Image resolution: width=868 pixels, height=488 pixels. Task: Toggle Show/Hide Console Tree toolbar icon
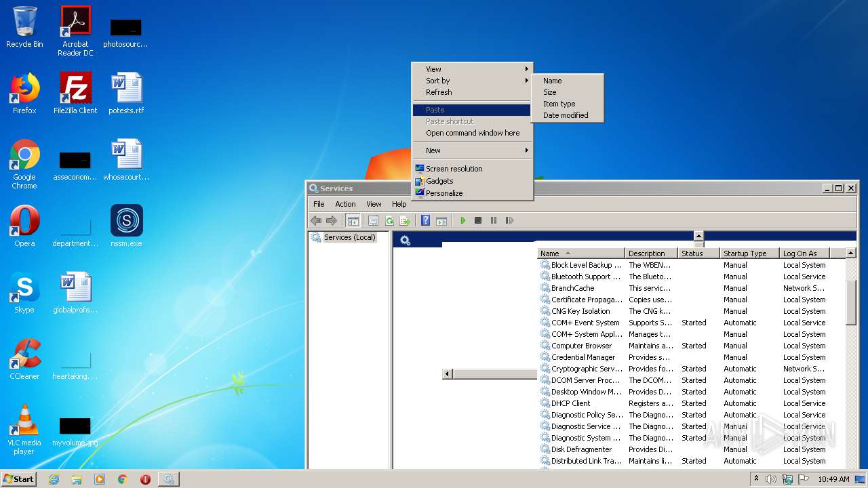point(353,220)
